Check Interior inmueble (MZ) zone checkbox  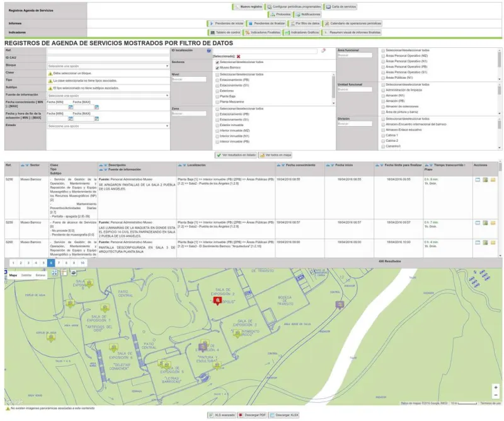pos(217,131)
